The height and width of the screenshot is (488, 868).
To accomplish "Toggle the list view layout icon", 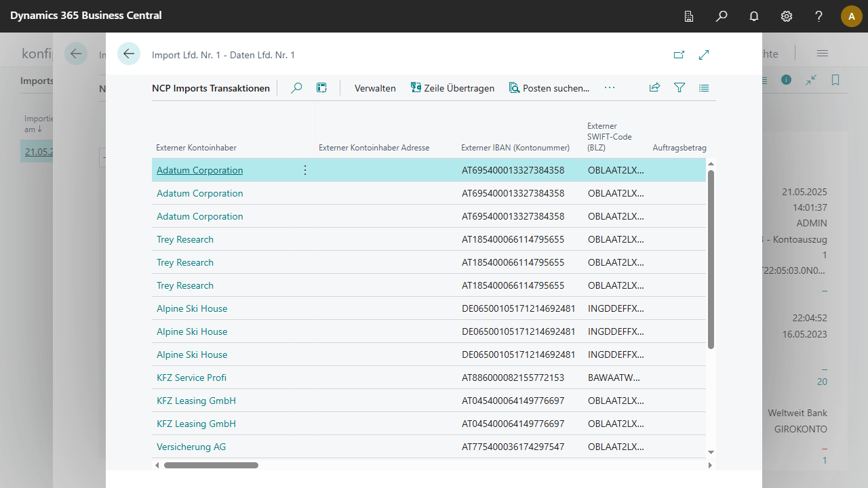I will (704, 88).
